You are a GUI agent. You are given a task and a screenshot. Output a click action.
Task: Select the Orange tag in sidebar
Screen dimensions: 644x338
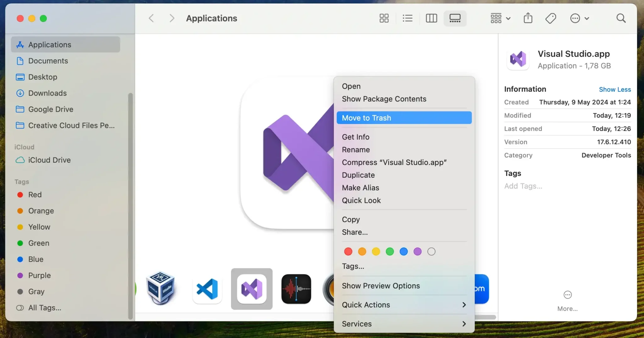pos(66,211)
